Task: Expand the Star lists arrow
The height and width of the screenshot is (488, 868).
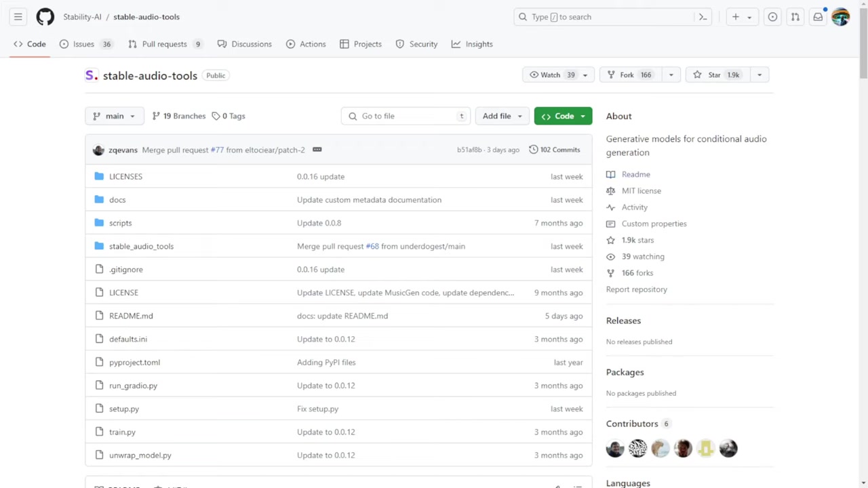Action: tap(759, 75)
